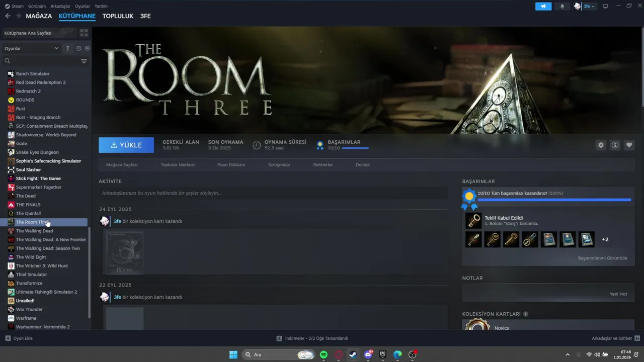Click the Windows taskbar search box
The height and width of the screenshot is (362, 644).
(278, 354)
